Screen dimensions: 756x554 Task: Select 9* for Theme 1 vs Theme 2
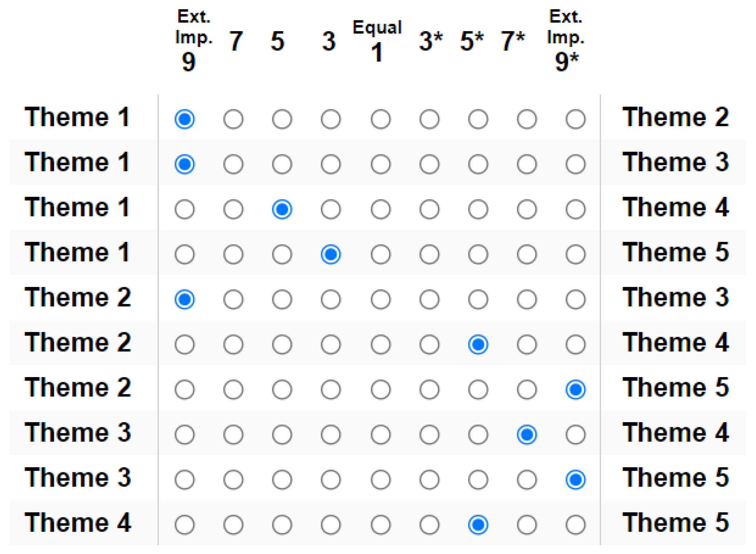(576, 119)
